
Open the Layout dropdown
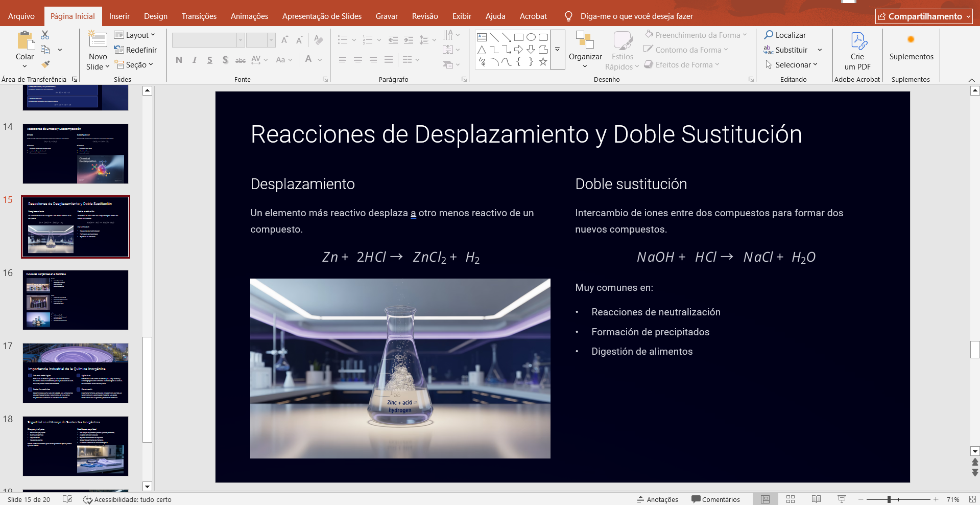pos(134,35)
